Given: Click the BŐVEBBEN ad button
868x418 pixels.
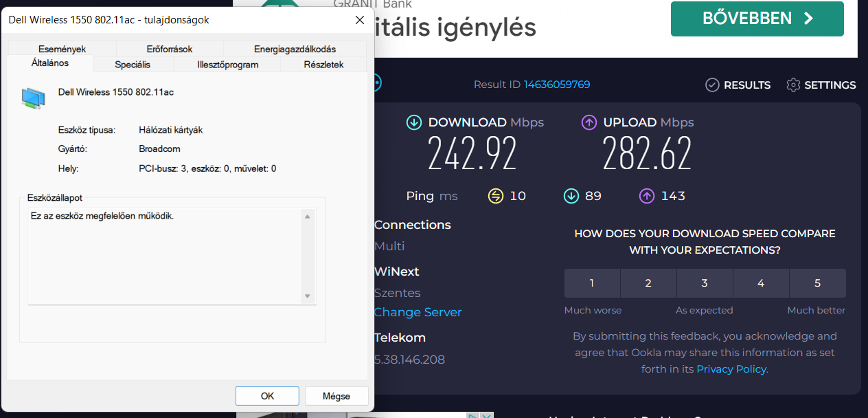Looking at the screenshot, I should tap(757, 19).
